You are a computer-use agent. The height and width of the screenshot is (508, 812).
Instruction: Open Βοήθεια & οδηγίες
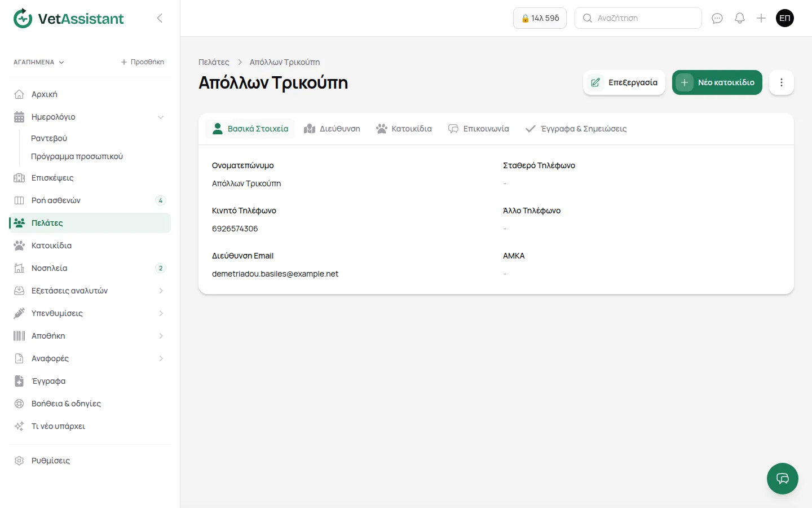click(x=90, y=404)
